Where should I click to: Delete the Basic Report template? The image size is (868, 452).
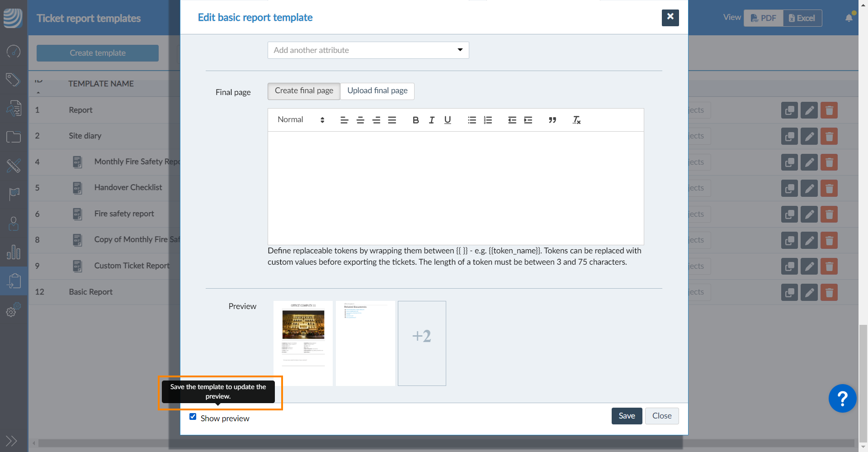[x=829, y=292]
